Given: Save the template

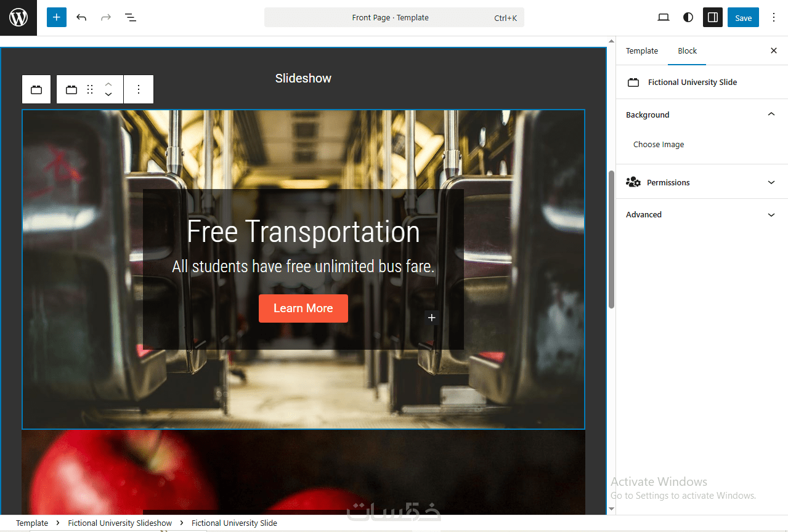Looking at the screenshot, I should [x=744, y=17].
